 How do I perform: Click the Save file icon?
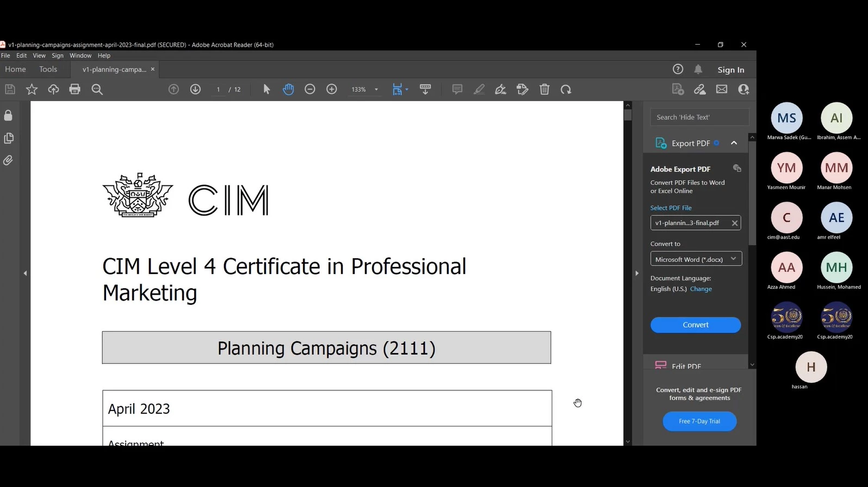pyautogui.click(x=10, y=89)
